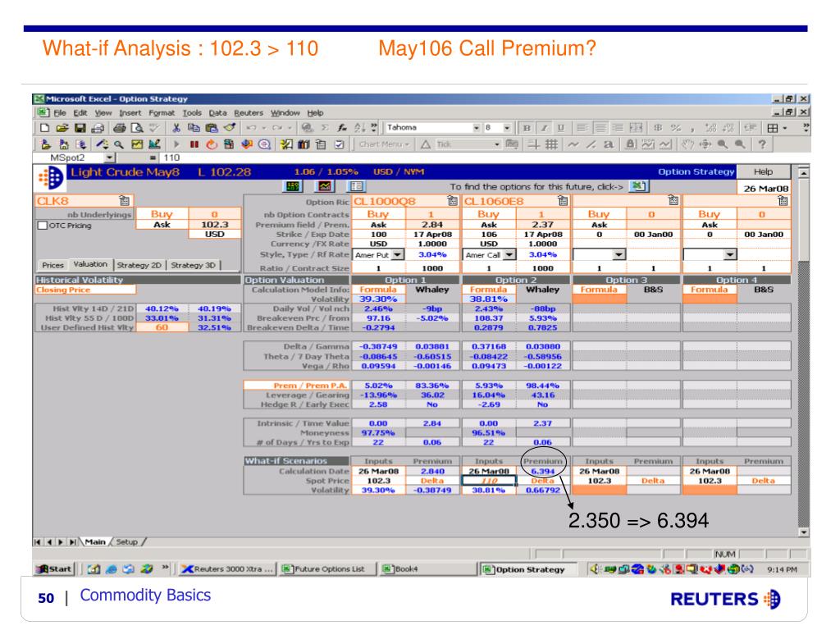The width and height of the screenshot is (840, 630).
Task: Open the Tick interval dropdown
Action: (496, 144)
